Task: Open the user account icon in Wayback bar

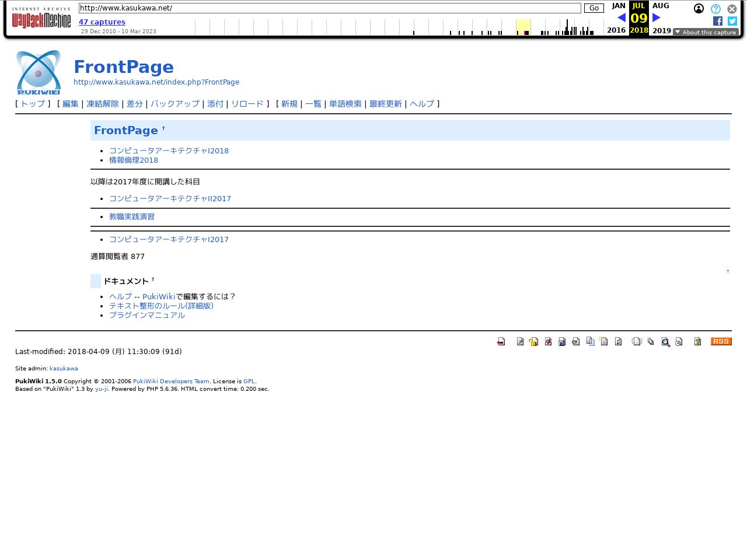Action: point(699,9)
